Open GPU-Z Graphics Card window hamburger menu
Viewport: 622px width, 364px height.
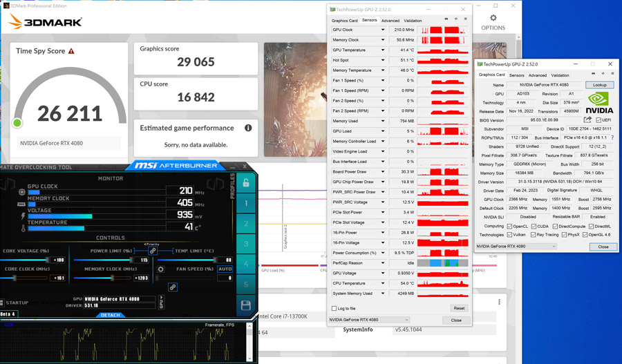[x=612, y=73]
